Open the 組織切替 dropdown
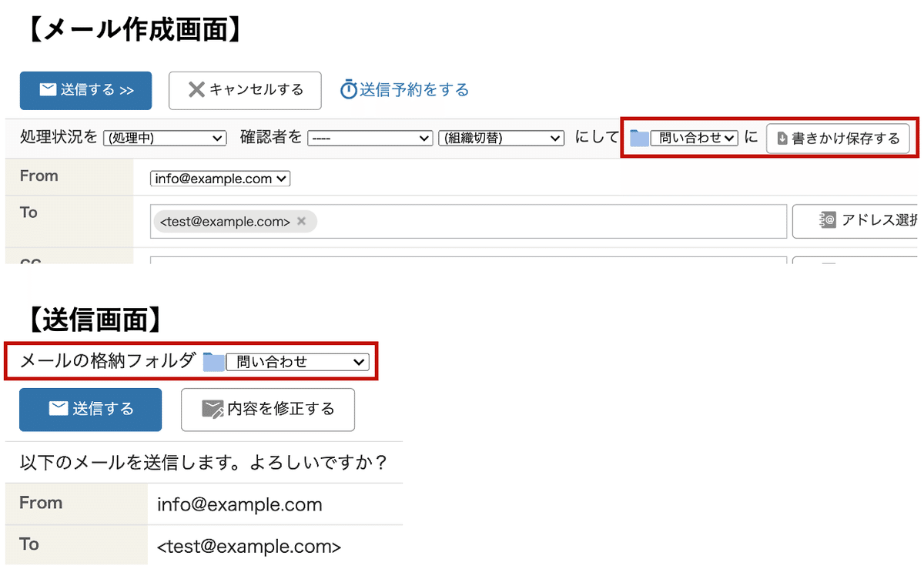 click(x=501, y=138)
